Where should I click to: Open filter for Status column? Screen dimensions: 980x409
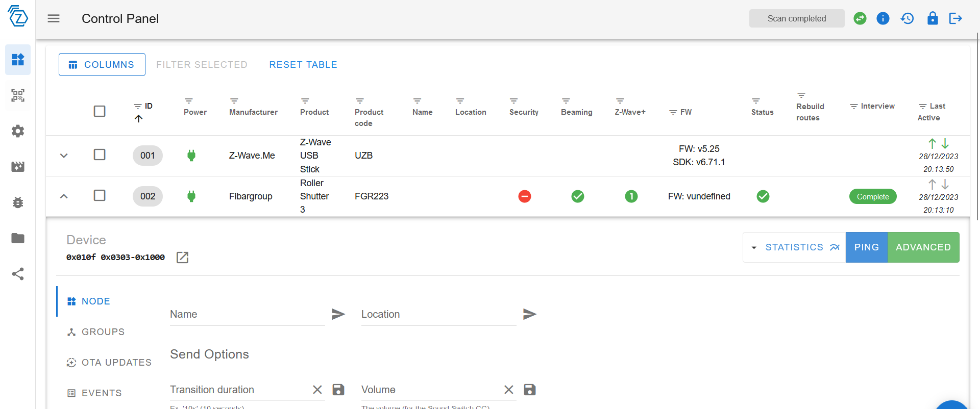point(756,101)
